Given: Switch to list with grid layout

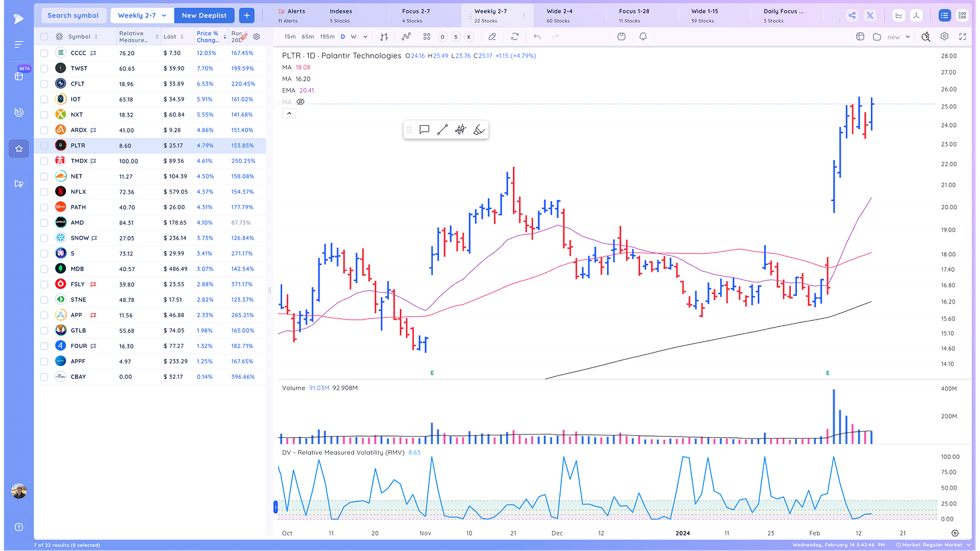Looking at the screenshot, I should pyautogui.click(x=962, y=15).
